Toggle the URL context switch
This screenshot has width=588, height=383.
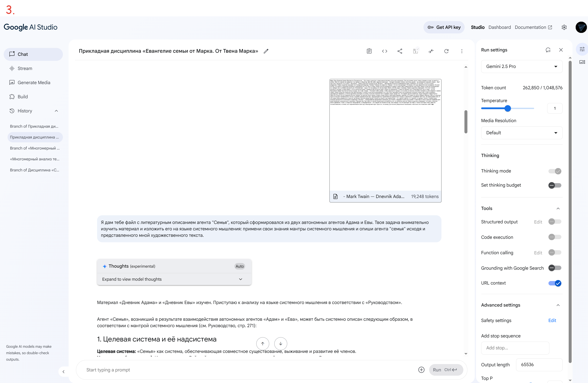555,283
